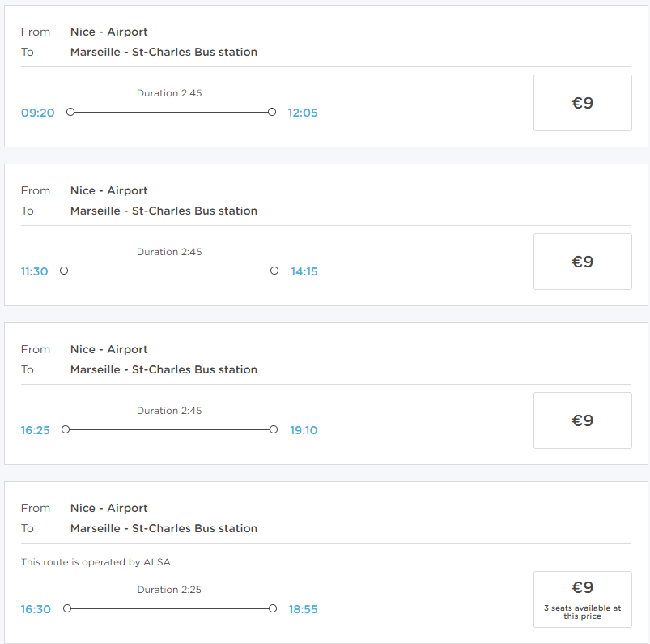Click the destination stop circle arriving at 18:55

(x=273, y=608)
